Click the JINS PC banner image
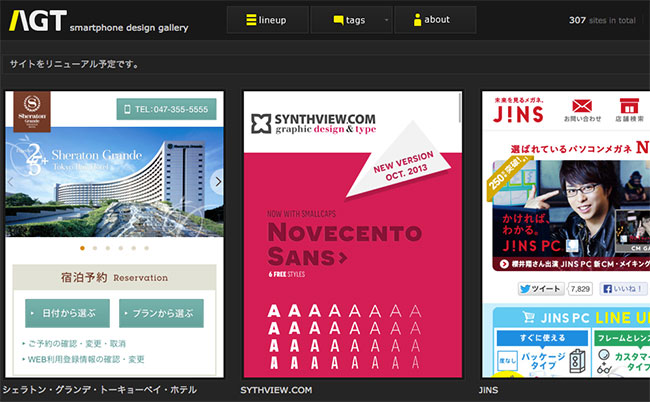Image resolution: width=650 pixels, height=402 pixels. 571,215
